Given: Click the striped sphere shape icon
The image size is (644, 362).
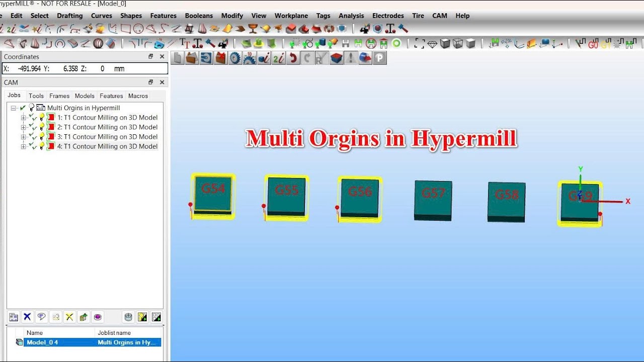Looking at the screenshot, I should (x=98, y=44).
